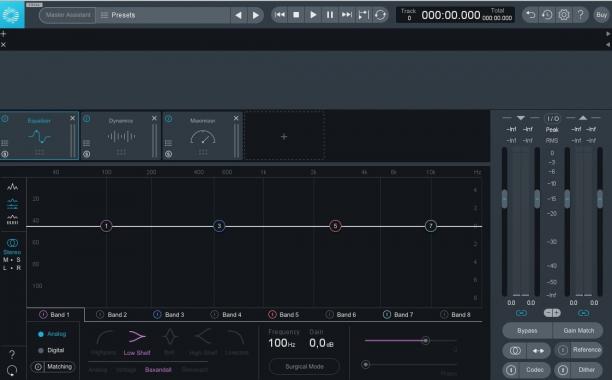The width and height of the screenshot is (612, 380).
Task: Toggle power on the Maximizer module
Action: 169,119
